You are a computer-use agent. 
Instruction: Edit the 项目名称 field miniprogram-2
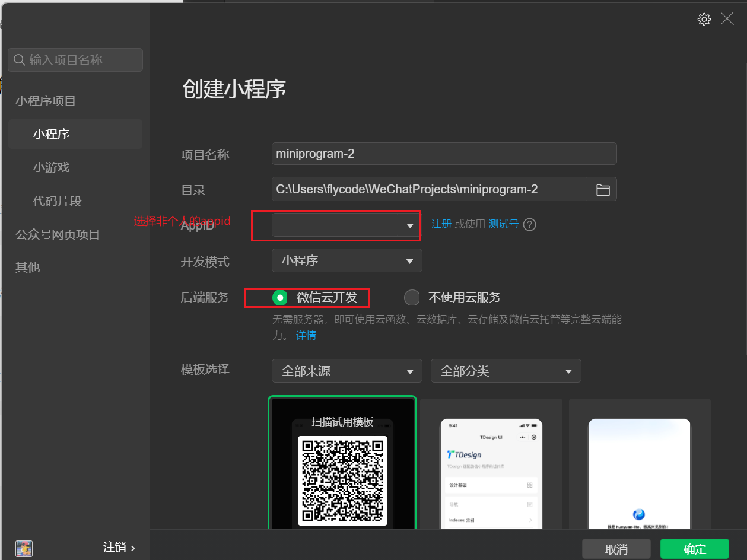point(444,154)
